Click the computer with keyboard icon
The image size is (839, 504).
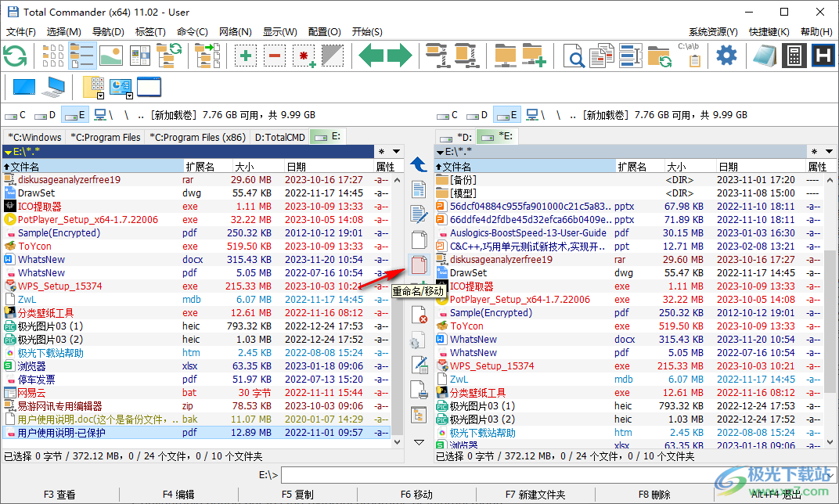54,87
